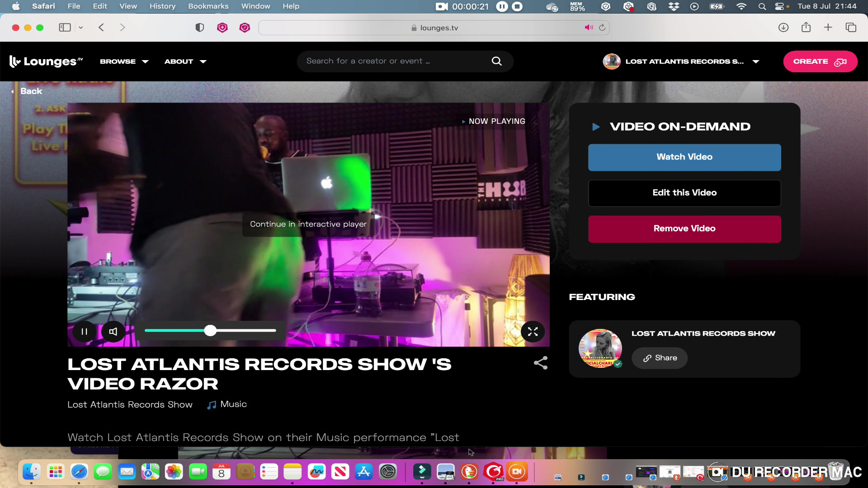868x488 pixels.
Task: Open the Bookmarks menu
Action: (x=208, y=6)
